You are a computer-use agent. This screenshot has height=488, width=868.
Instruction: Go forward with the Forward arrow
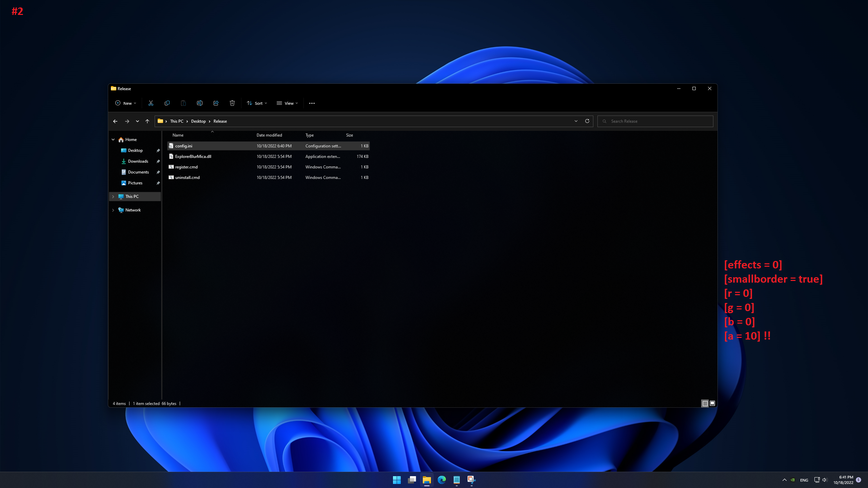[127, 121]
